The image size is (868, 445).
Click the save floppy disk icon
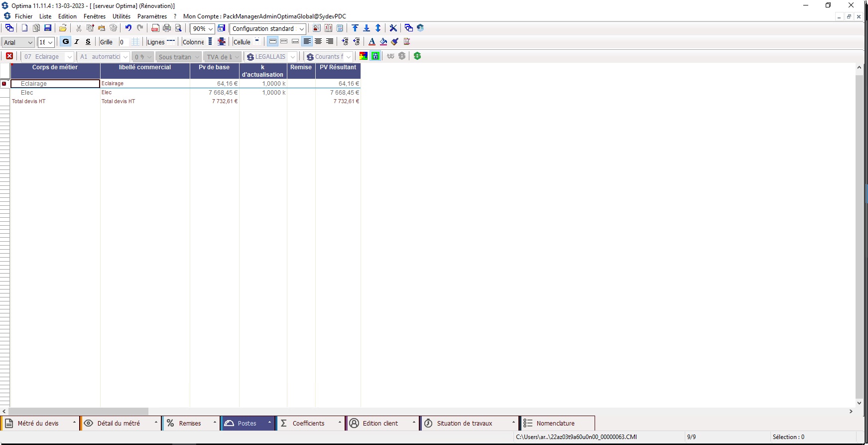point(48,28)
